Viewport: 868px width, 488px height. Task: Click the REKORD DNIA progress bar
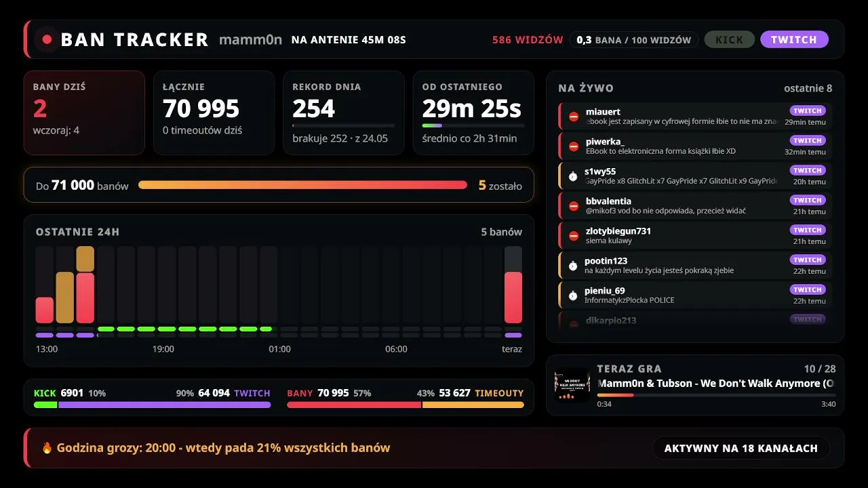[x=343, y=125]
